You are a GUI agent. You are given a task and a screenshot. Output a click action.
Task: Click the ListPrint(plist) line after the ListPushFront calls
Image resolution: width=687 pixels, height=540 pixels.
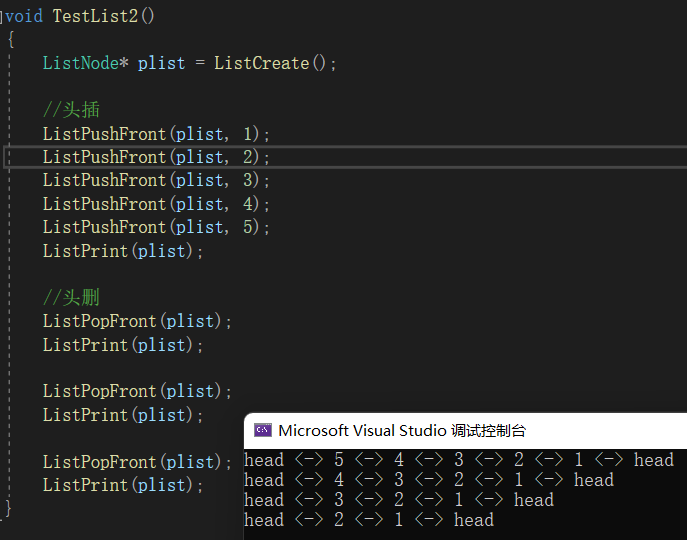[123, 251]
